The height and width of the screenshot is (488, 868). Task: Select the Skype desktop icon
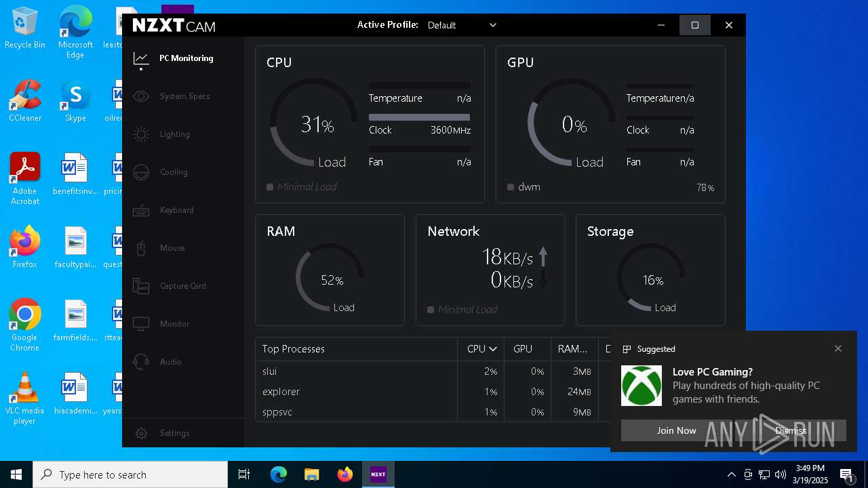coord(75,101)
